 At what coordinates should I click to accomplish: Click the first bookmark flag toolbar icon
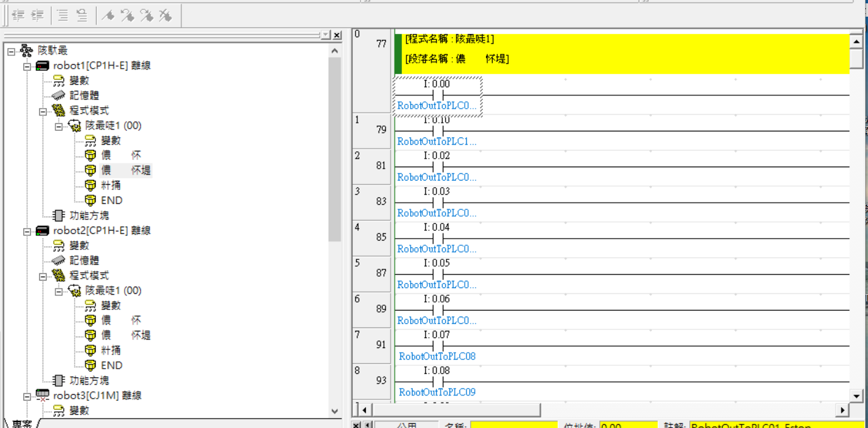108,15
